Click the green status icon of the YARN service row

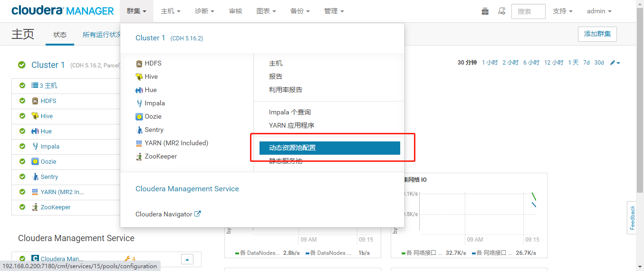22,192
